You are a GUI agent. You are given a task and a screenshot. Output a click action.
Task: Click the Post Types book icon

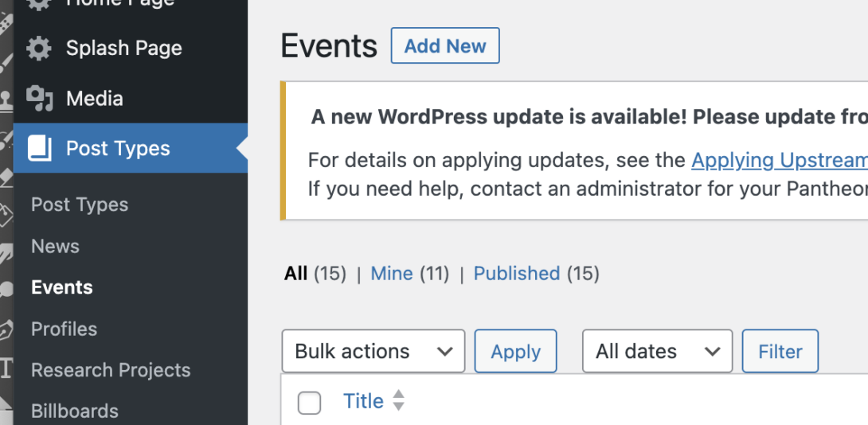point(39,148)
